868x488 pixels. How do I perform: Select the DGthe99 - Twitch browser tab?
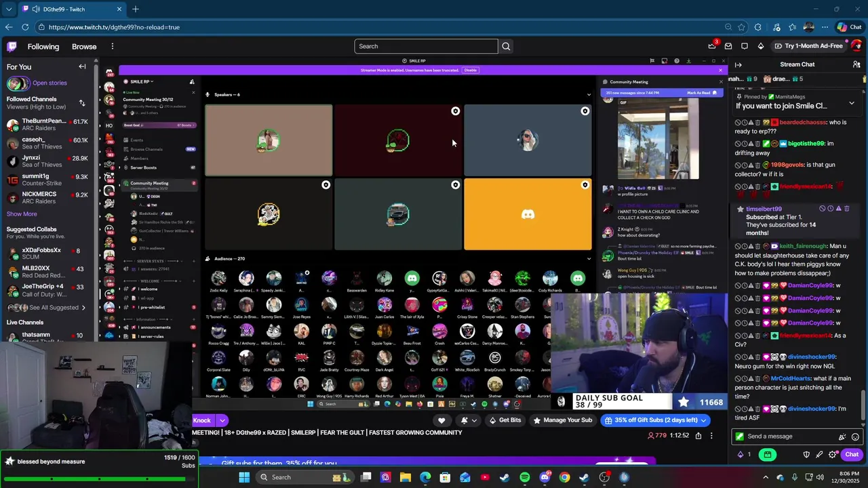(72, 9)
